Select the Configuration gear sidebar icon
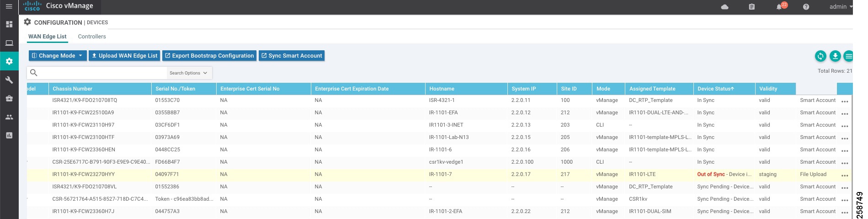The width and height of the screenshot is (868, 219). [9, 61]
